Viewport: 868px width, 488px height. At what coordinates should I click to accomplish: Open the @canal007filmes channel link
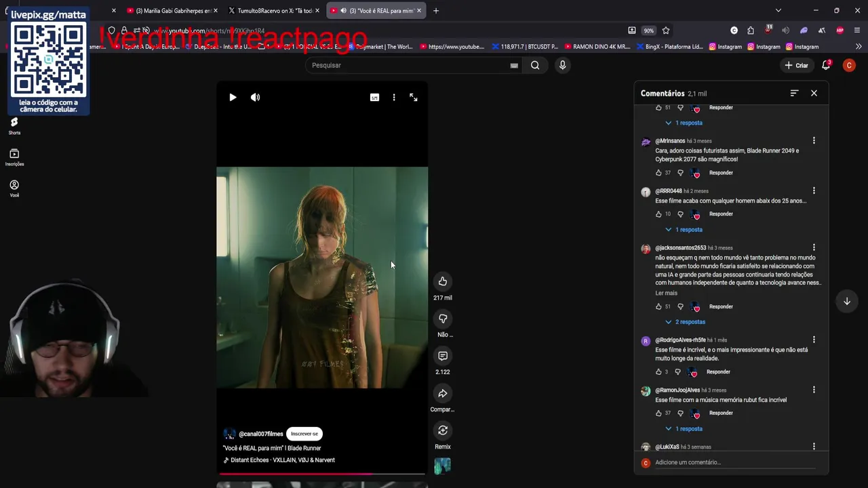pos(261,434)
